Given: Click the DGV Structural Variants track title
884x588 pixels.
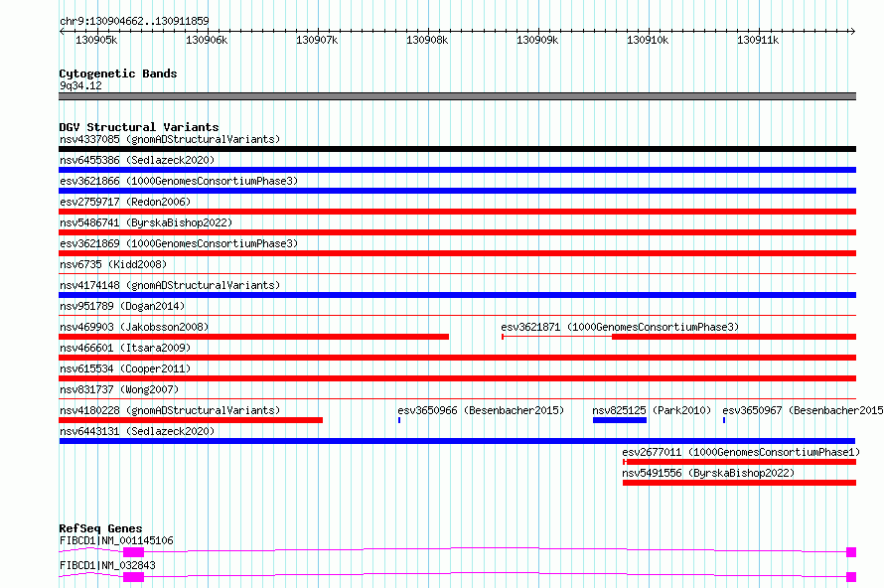Looking at the screenshot, I should [x=139, y=127].
